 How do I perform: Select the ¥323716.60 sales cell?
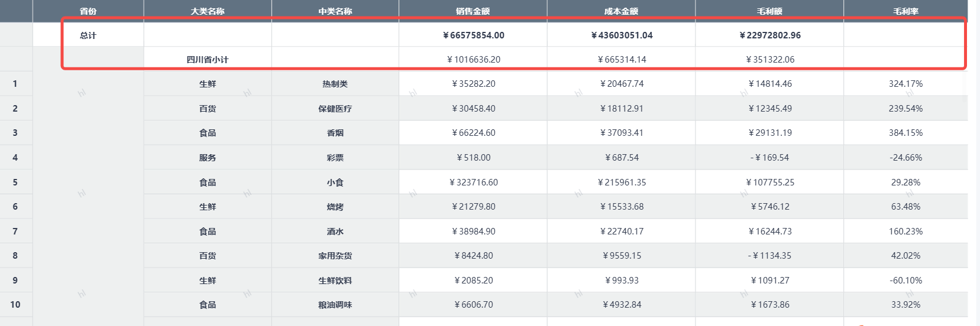point(473,182)
